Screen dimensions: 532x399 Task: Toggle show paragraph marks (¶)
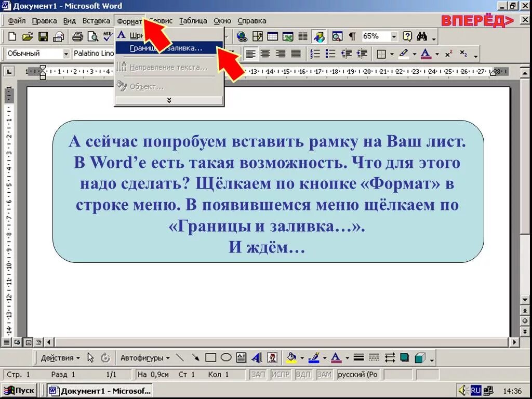(x=353, y=36)
